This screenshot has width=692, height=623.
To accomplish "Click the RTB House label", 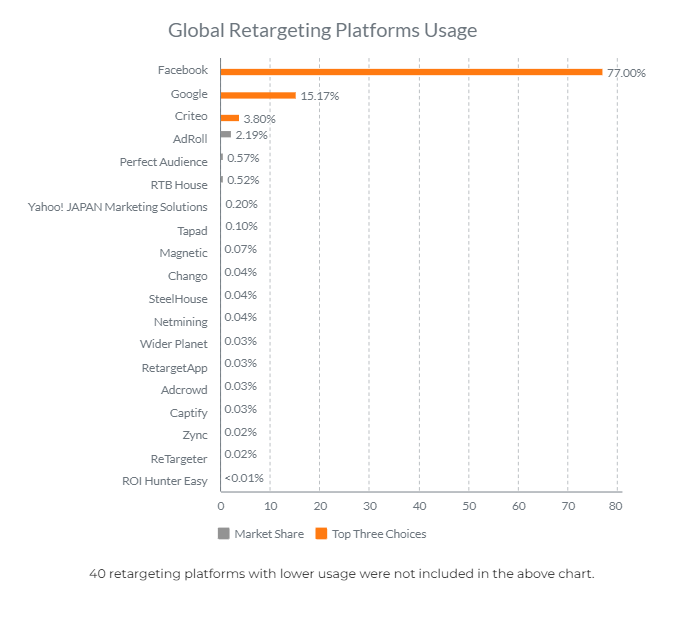I will pyautogui.click(x=179, y=185).
